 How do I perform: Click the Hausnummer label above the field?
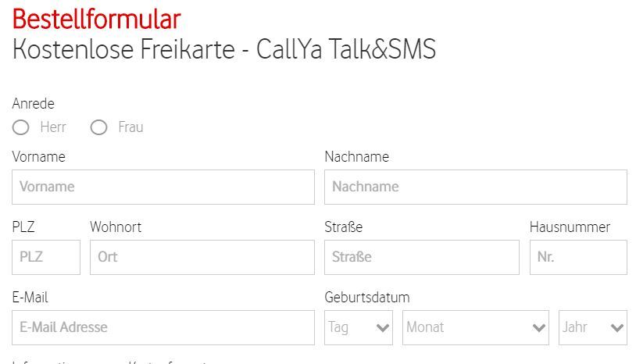[570, 227]
